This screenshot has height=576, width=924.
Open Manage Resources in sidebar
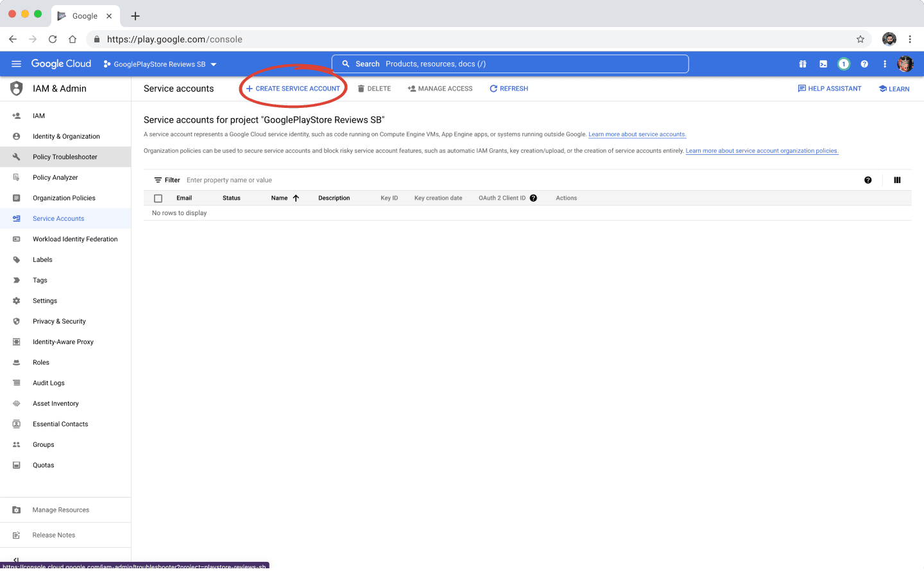(65, 510)
